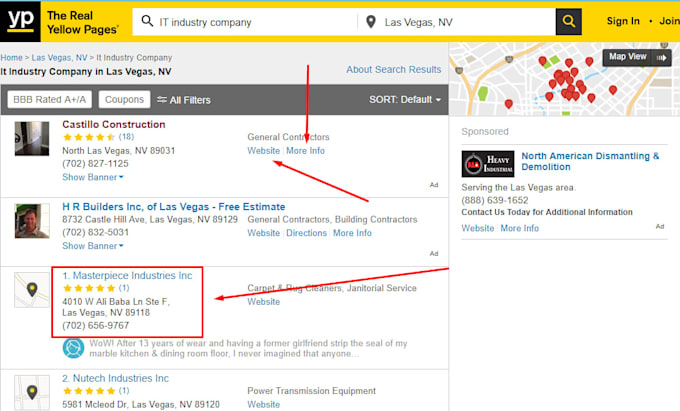Visit sponsored ad Website link
The width and height of the screenshot is (680, 411).
pos(477,228)
